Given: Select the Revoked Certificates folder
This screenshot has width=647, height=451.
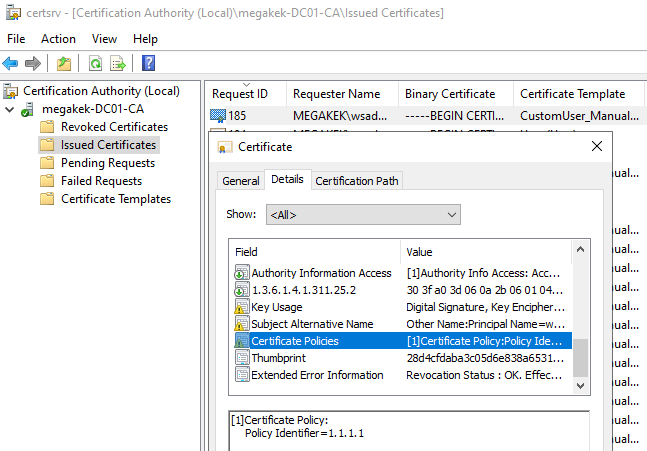Looking at the screenshot, I should click(x=114, y=127).
